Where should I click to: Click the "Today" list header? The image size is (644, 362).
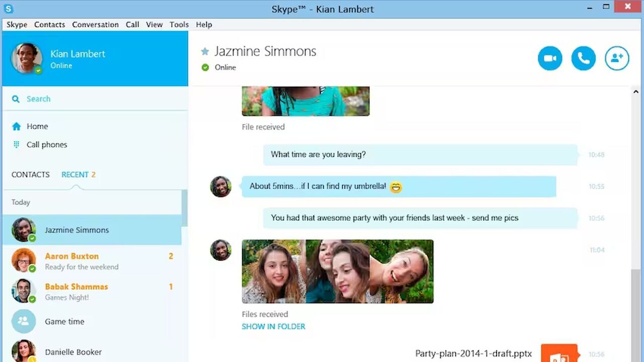tap(21, 202)
